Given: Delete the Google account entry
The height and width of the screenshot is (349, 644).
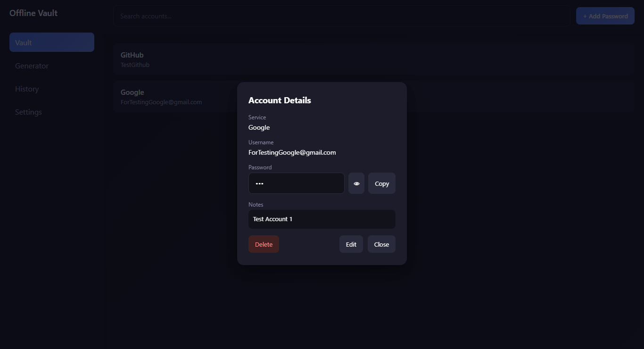Looking at the screenshot, I should tap(264, 244).
